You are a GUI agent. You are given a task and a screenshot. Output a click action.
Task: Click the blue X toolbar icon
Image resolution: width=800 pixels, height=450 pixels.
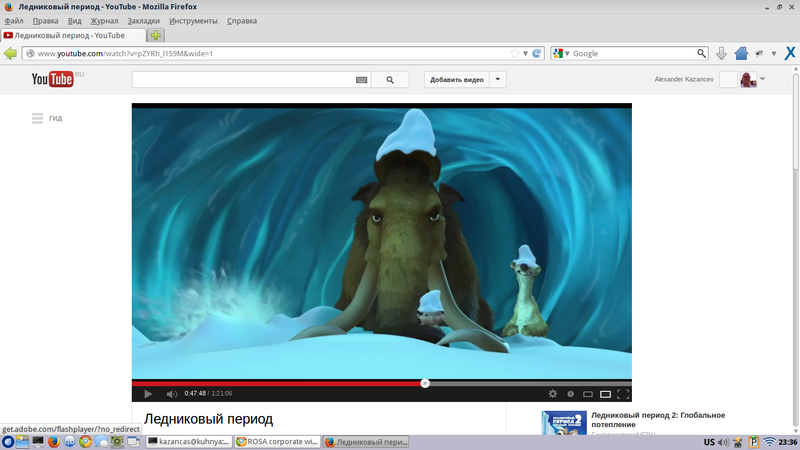coord(790,53)
